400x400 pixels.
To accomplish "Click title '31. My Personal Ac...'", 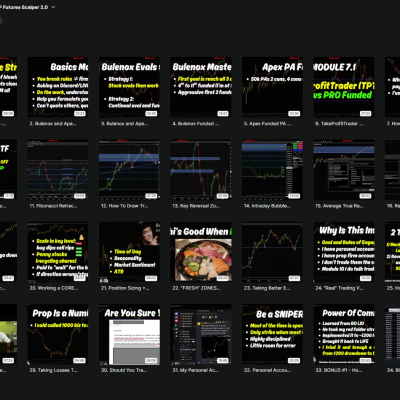I will coord(195,370).
